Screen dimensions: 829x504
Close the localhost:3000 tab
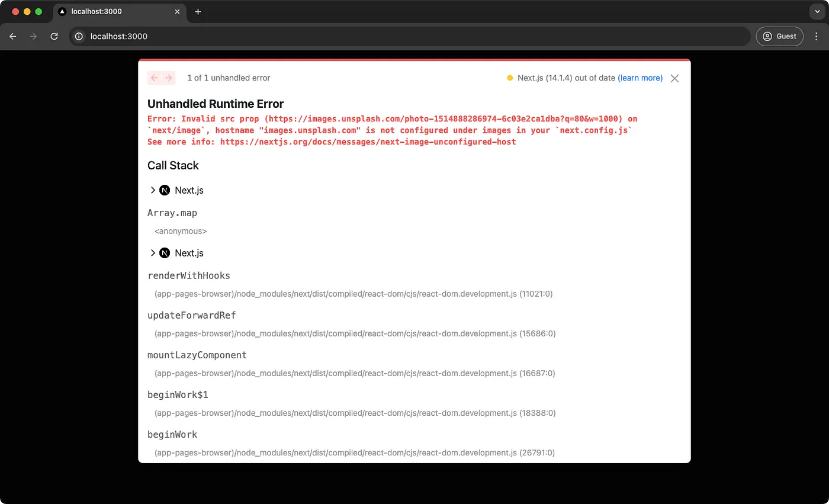tap(177, 11)
